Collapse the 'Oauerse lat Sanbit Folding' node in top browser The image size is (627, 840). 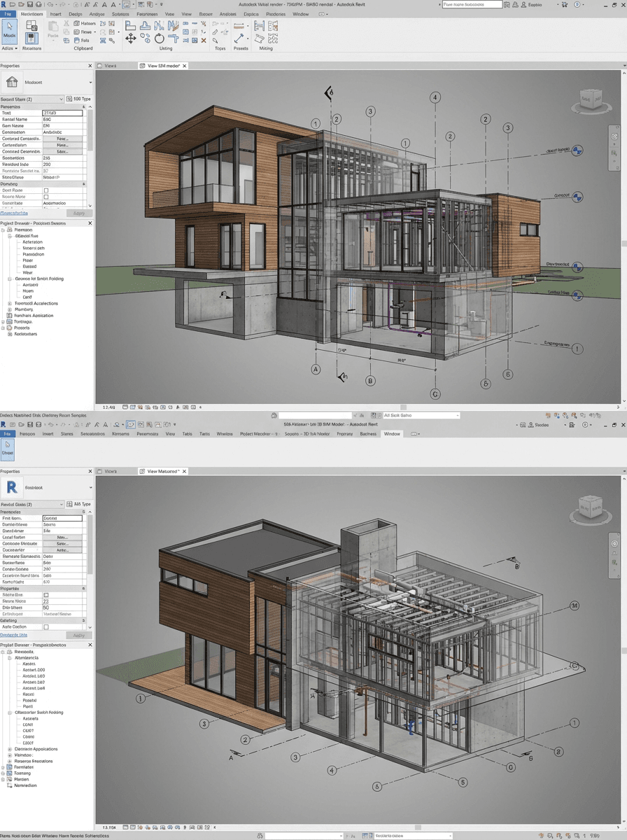click(10, 279)
